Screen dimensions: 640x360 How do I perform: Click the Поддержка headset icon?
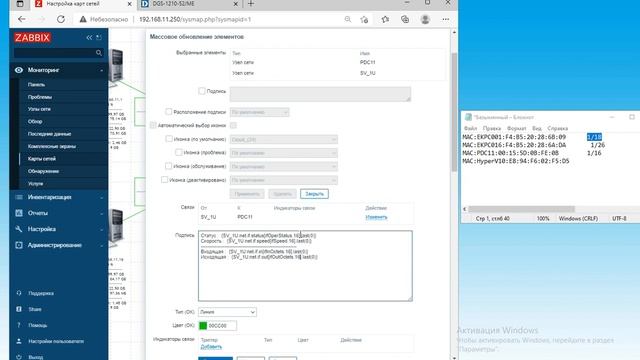click(19, 293)
